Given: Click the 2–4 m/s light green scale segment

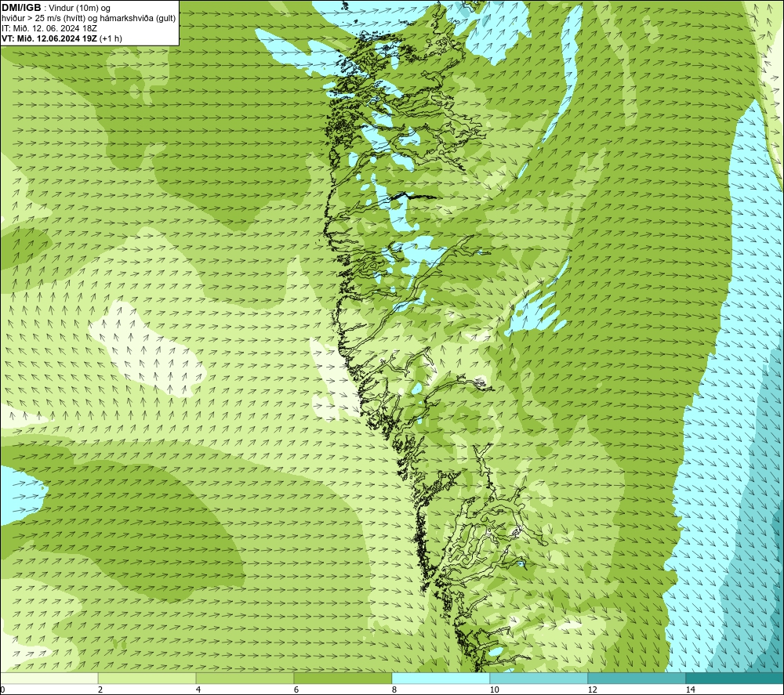Looking at the screenshot, I should click(147, 679).
